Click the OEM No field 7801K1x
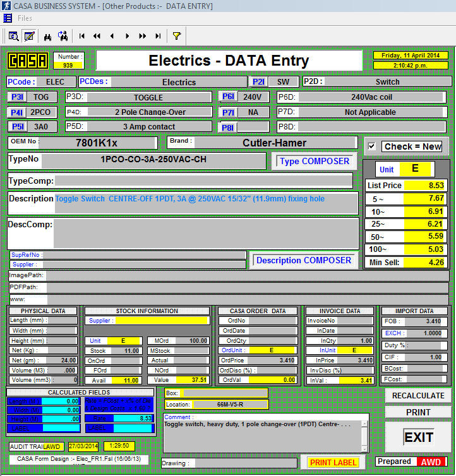The height and width of the screenshot is (476, 456). (x=97, y=143)
